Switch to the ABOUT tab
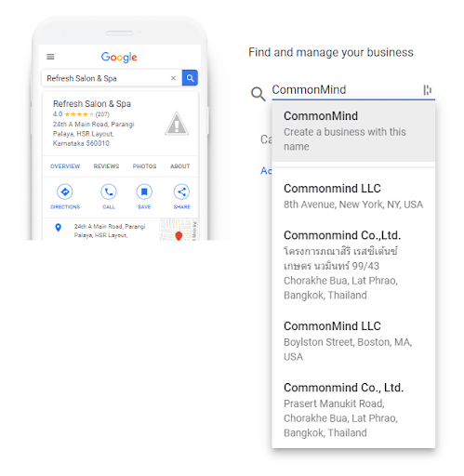The height and width of the screenshot is (476, 464). 180,166
